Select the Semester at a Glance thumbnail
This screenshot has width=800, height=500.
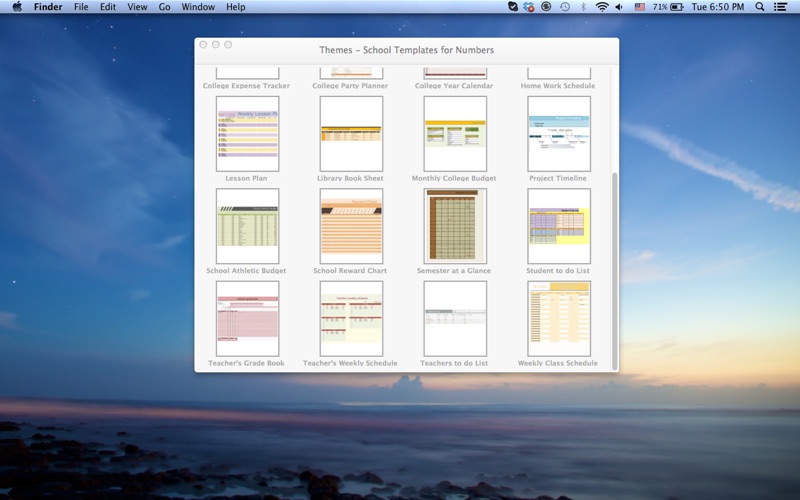pyautogui.click(x=455, y=226)
